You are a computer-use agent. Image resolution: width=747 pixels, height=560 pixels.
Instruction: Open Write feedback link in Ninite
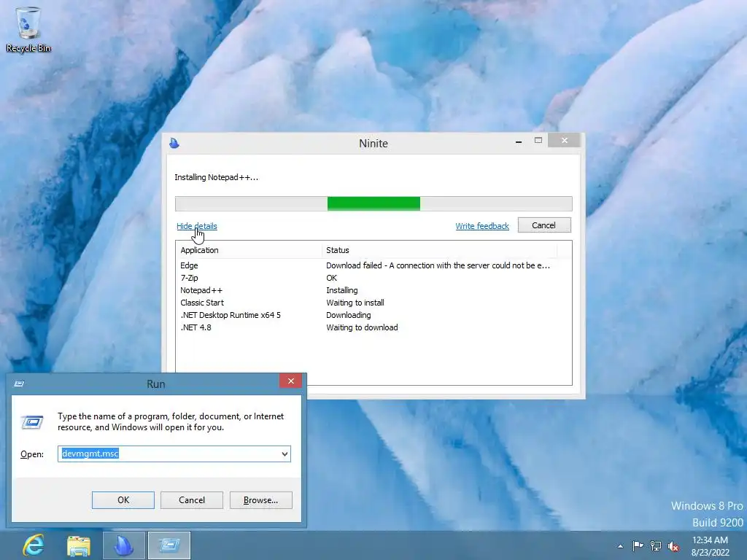482,226
